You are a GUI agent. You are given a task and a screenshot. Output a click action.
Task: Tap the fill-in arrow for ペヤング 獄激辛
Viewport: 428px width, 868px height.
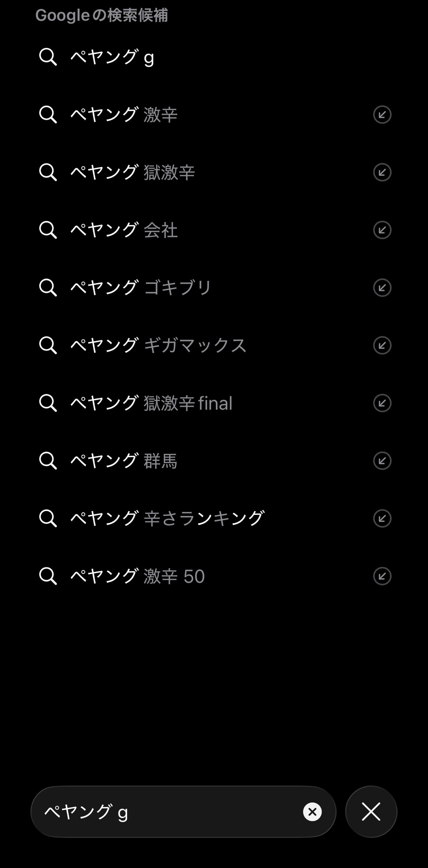(382, 172)
